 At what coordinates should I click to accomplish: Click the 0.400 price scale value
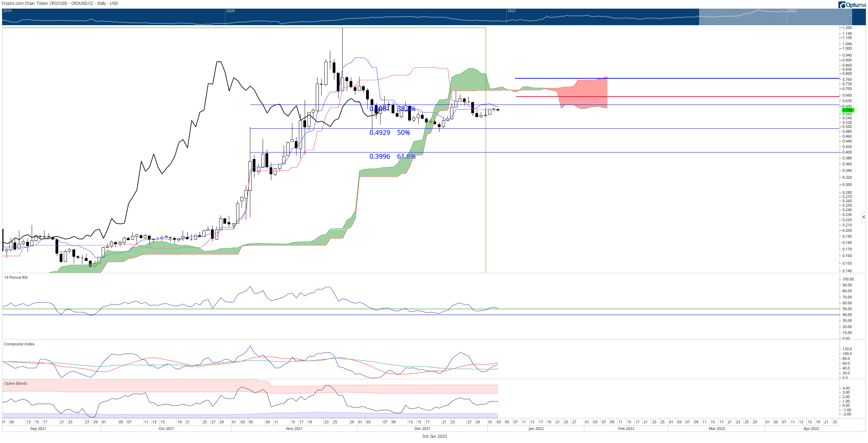tap(847, 152)
